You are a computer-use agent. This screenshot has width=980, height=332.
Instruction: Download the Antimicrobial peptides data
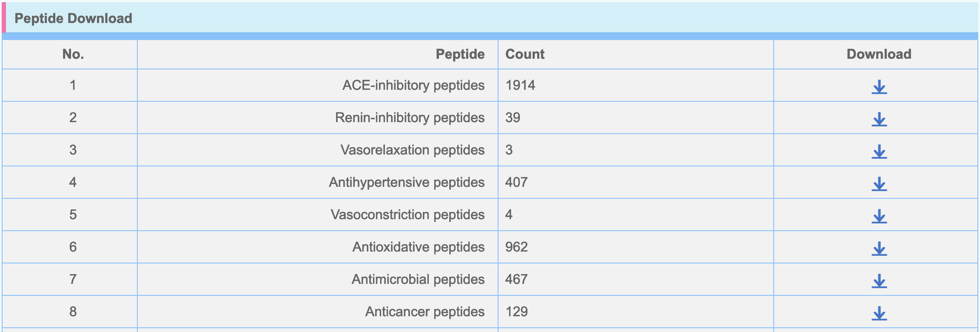879,281
